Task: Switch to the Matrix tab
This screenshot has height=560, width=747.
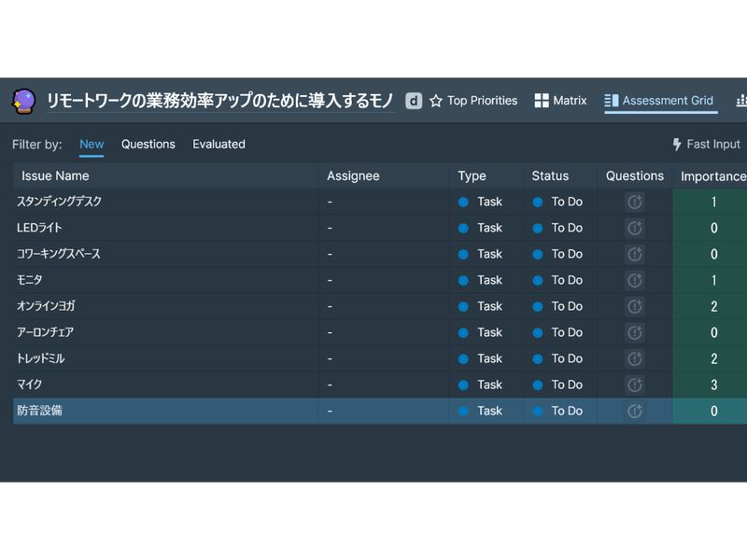Action: coord(561,101)
